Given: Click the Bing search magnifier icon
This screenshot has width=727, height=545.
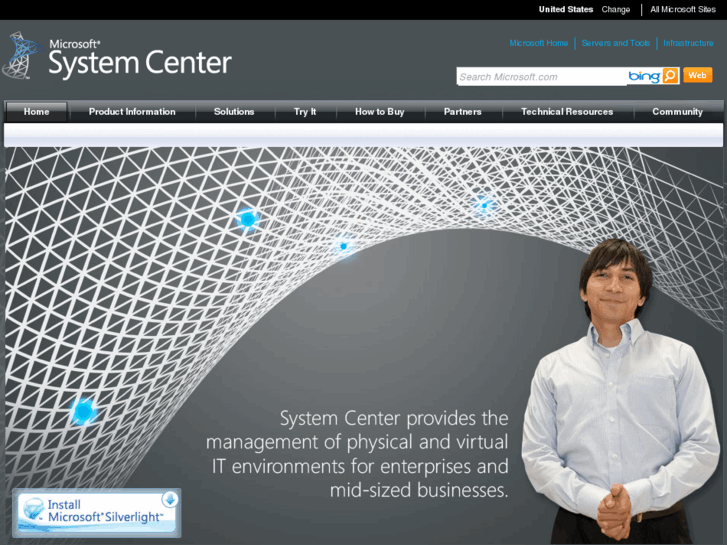Looking at the screenshot, I should click(x=670, y=76).
